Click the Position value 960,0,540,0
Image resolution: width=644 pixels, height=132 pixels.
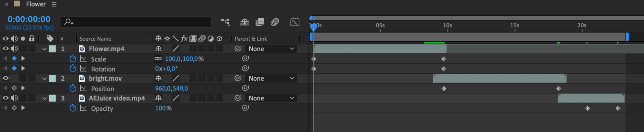point(171,88)
